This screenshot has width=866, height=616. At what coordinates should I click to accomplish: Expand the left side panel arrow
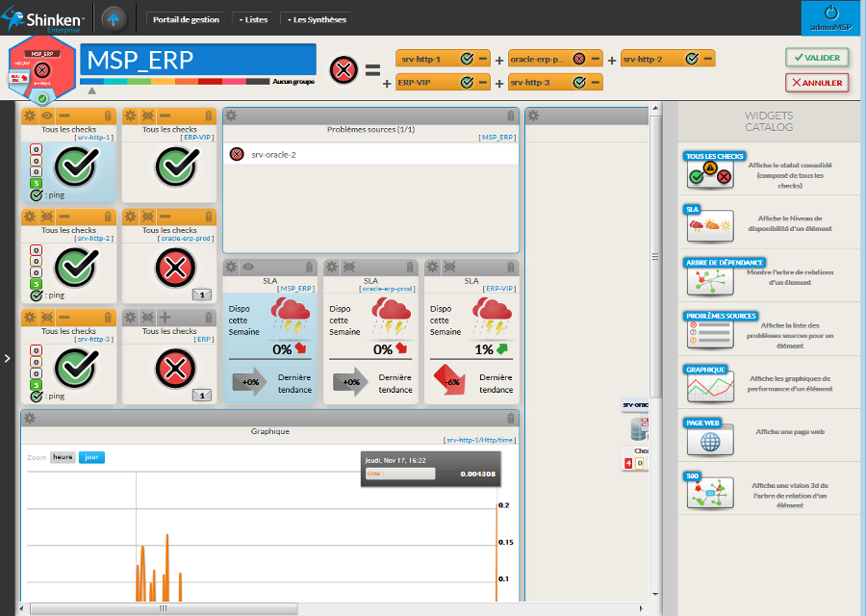coord(8,358)
